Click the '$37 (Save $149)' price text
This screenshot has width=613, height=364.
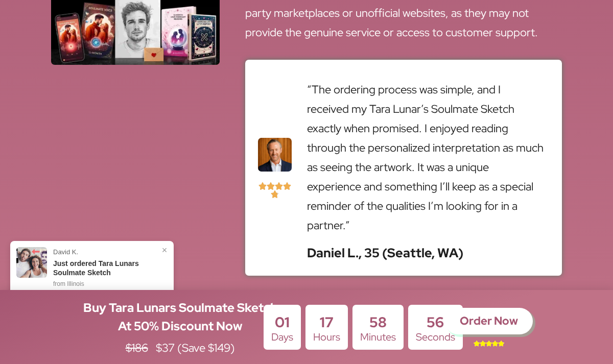(195, 348)
